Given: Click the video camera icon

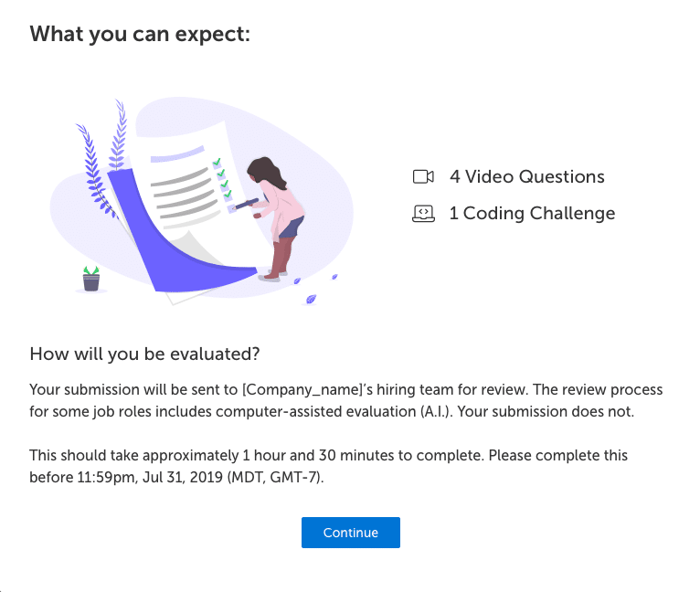Looking at the screenshot, I should click(x=422, y=176).
